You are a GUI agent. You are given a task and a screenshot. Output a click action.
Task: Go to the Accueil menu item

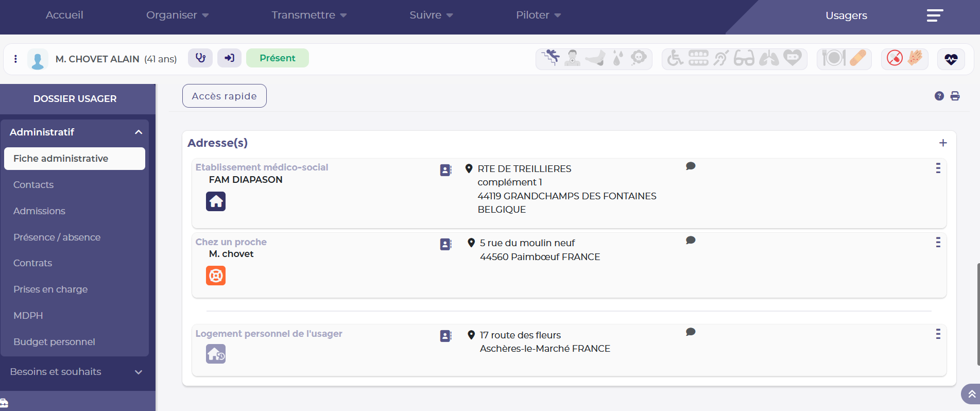pos(64,15)
